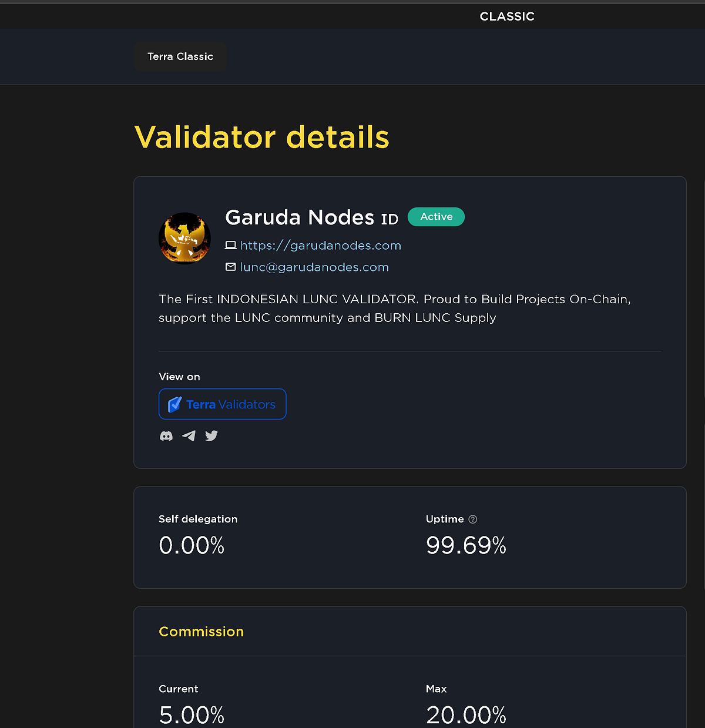Viewport: 705px width, 728px height.
Task: Select the CLASSIC menu item in the header
Action: click(x=506, y=16)
